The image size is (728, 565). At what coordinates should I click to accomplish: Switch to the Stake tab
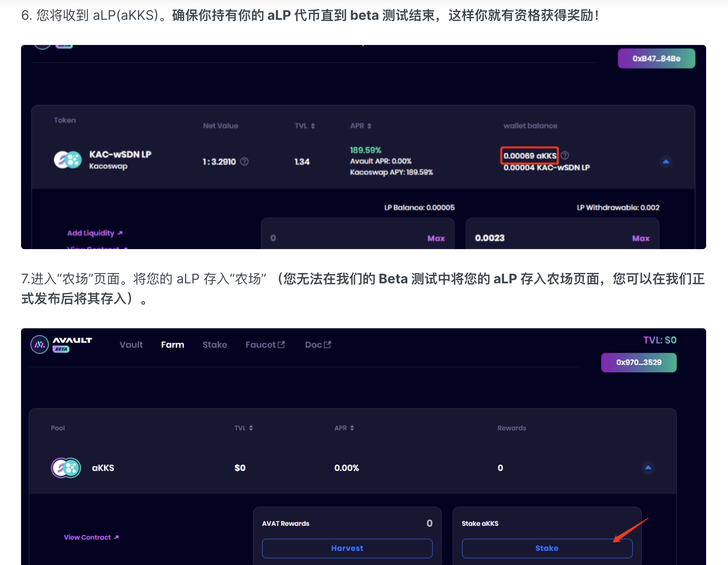[215, 345]
